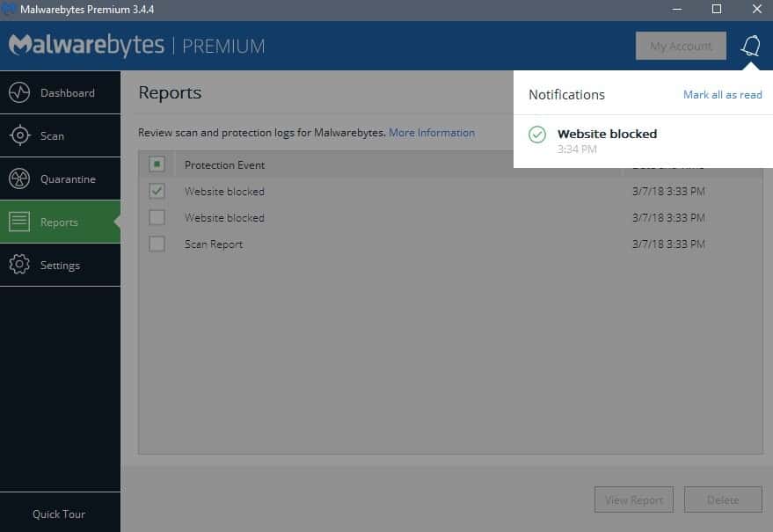Select the Scan Report checkbox
Viewport: 773px width, 532px height.
tap(157, 244)
